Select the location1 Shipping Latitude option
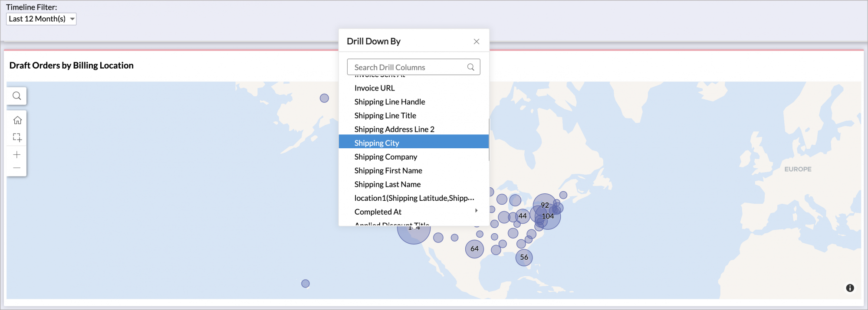This screenshot has width=868, height=310. (414, 198)
